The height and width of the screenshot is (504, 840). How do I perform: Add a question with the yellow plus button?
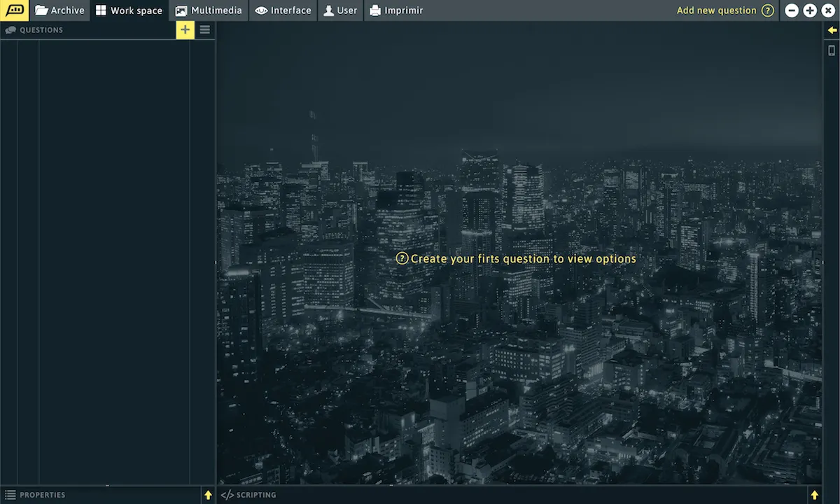click(x=185, y=29)
